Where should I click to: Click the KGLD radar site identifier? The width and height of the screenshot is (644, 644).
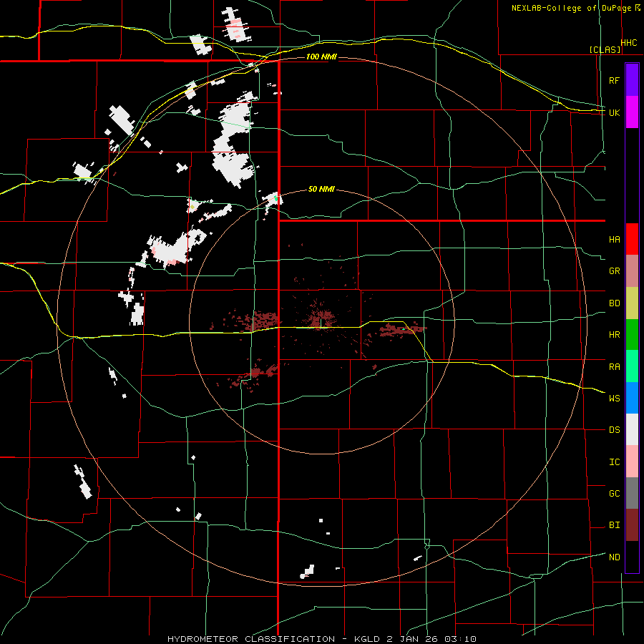[x=368, y=639]
